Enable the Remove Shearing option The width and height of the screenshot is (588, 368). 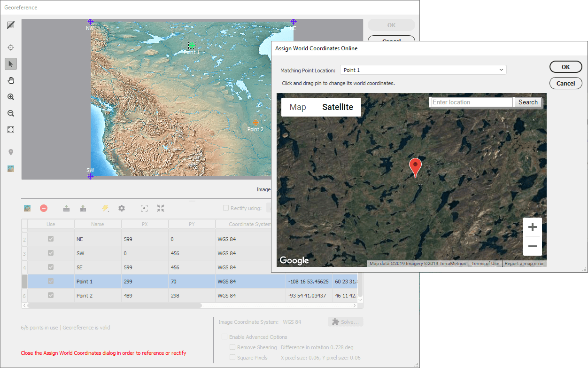point(232,347)
